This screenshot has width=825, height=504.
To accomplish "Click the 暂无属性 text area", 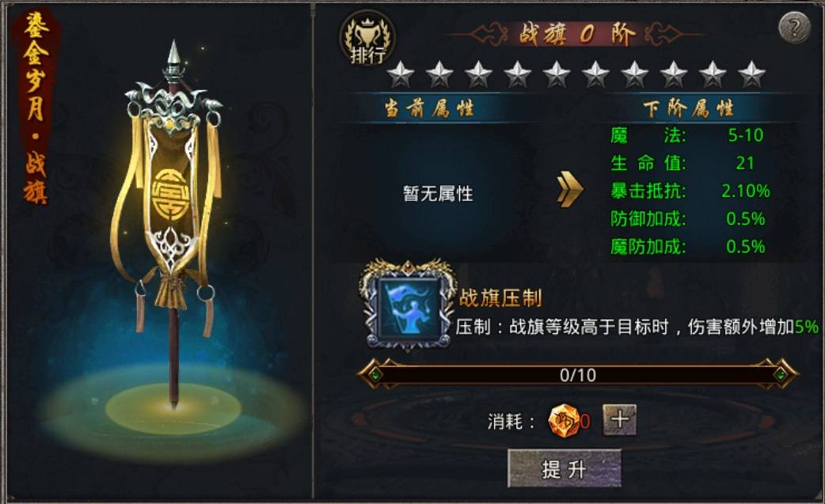I will pyautogui.click(x=438, y=193).
